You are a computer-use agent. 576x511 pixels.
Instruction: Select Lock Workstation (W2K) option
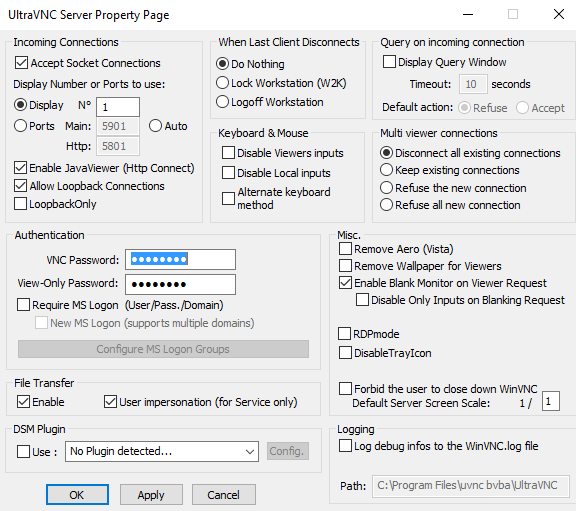(x=222, y=83)
